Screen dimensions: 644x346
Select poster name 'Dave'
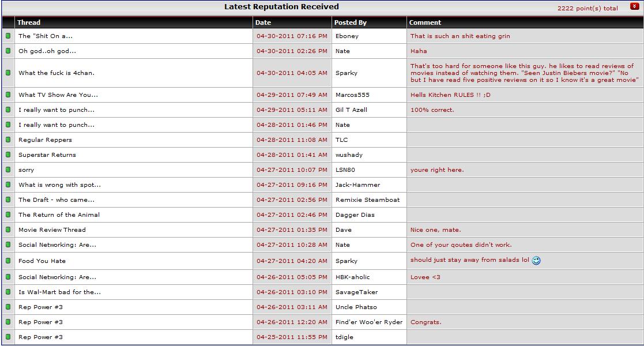pyautogui.click(x=344, y=230)
